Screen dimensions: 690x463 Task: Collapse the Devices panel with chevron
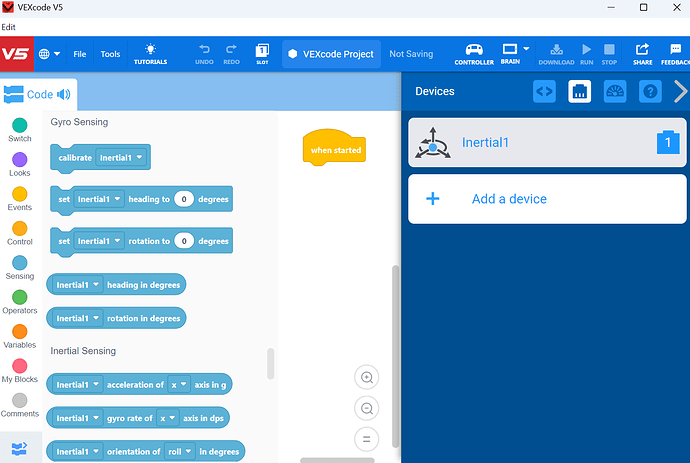(x=680, y=92)
